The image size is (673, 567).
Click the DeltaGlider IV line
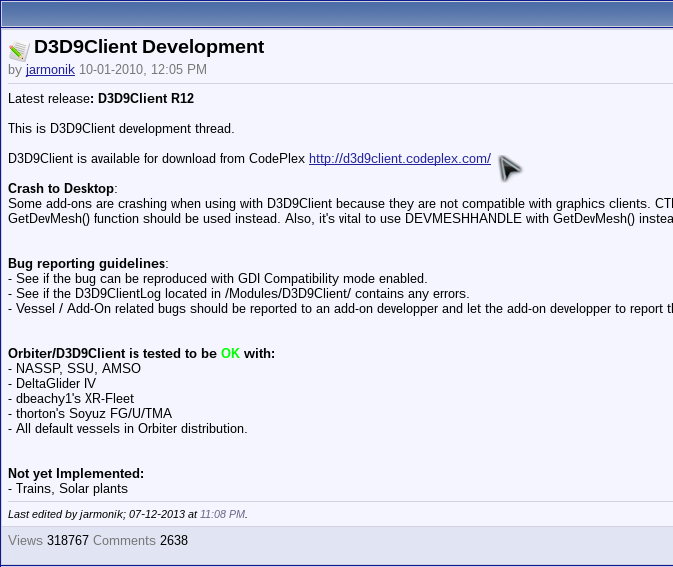[52, 384]
